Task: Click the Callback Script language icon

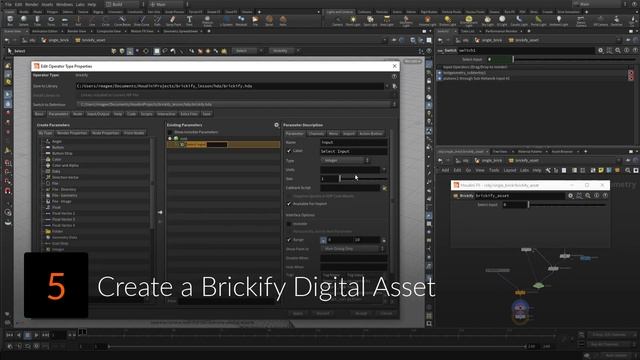Action: click(384, 188)
